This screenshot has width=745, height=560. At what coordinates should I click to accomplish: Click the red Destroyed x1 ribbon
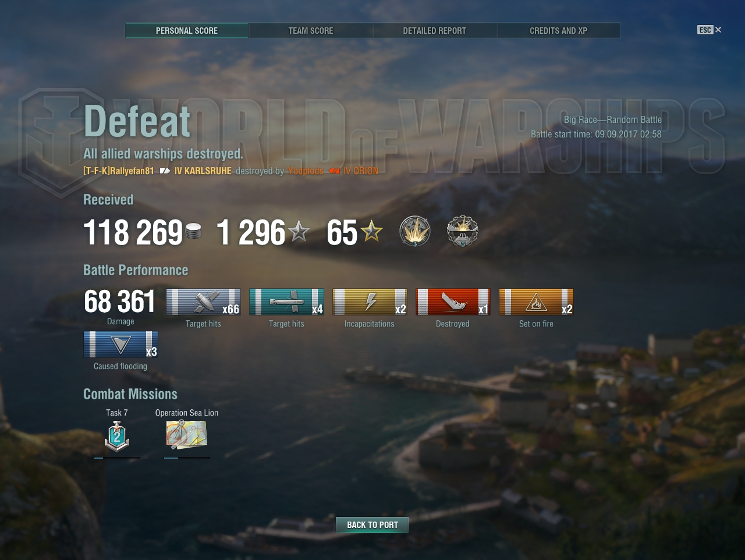(453, 302)
